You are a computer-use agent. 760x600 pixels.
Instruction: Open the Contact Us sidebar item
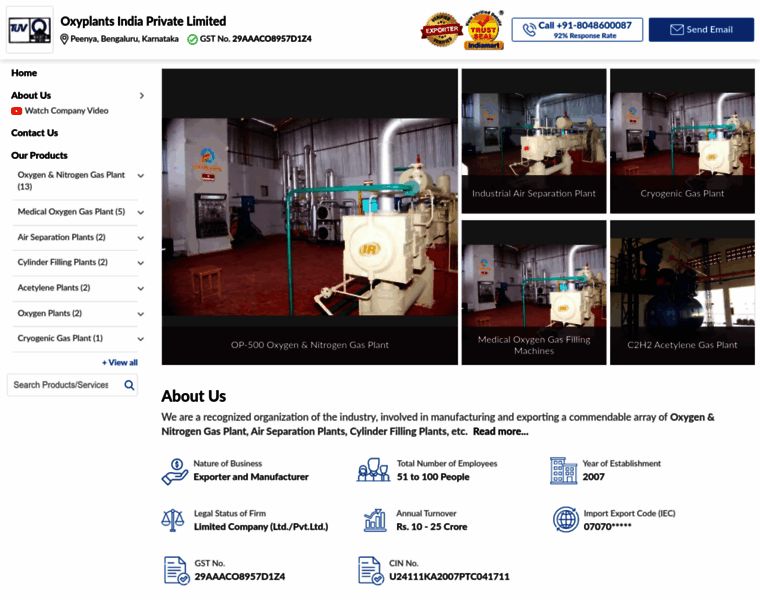tap(34, 133)
